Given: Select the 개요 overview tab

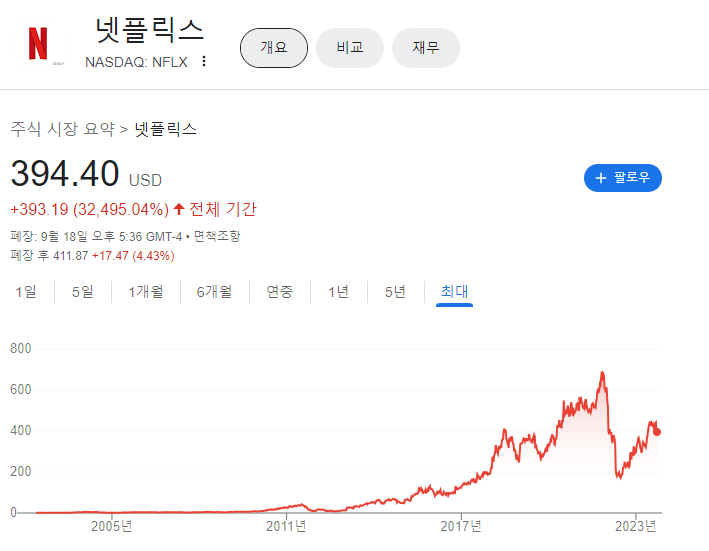Looking at the screenshot, I should [274, 48].
